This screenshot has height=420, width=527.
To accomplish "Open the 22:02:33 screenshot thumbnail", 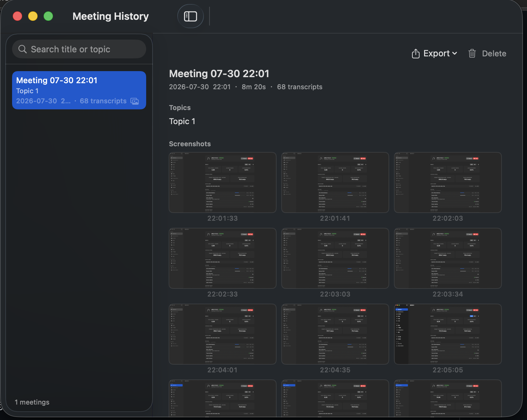I will click(x=223, y=258).
